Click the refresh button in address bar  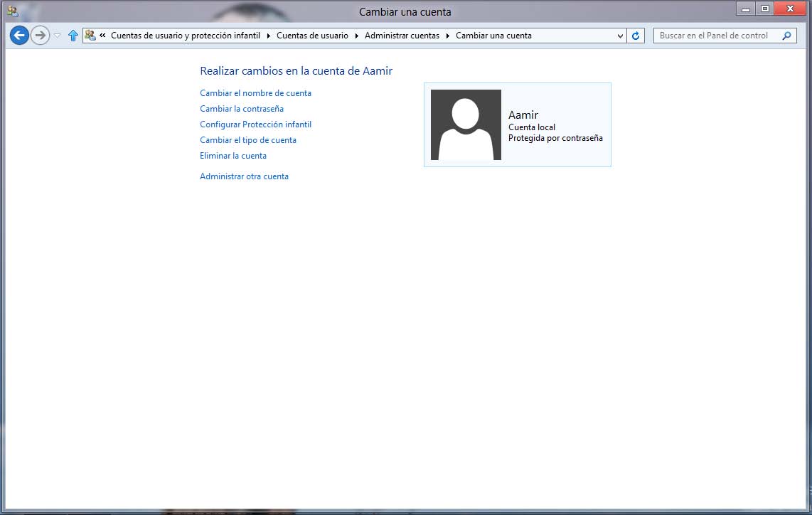(636, 36)
